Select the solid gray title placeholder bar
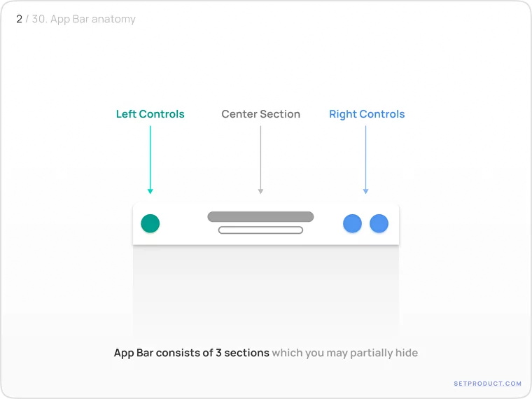The image size is (532, 399). (260, 217)
